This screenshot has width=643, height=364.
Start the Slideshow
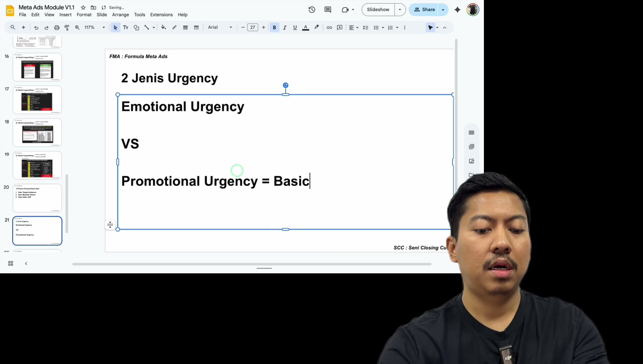coord(378,10)
